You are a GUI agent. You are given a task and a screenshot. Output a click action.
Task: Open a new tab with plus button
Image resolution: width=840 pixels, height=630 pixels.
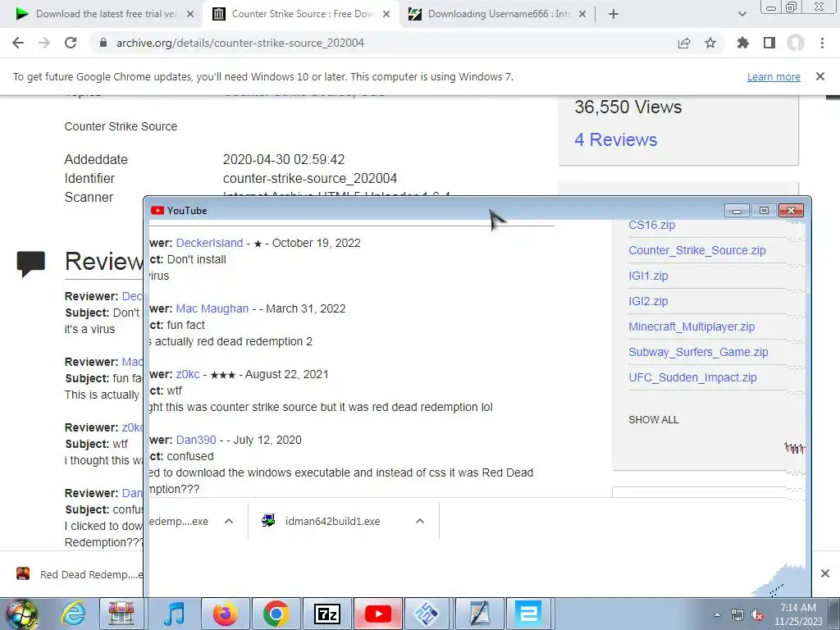pyautogui.click(x=614, y=14)
